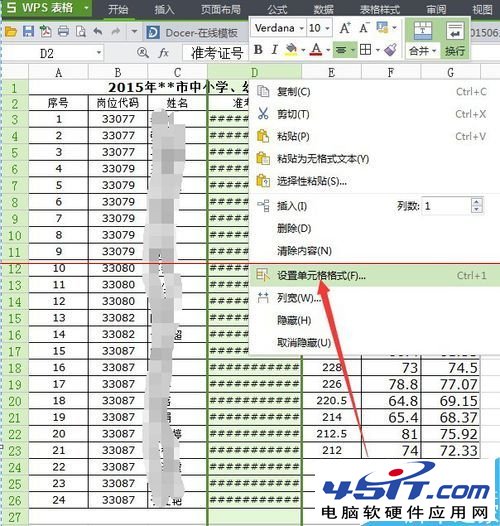Image resolution: width=500 pixels, height=526 pixels.
Task: Click the merge cells icon
Action: (x=422, y=31)
